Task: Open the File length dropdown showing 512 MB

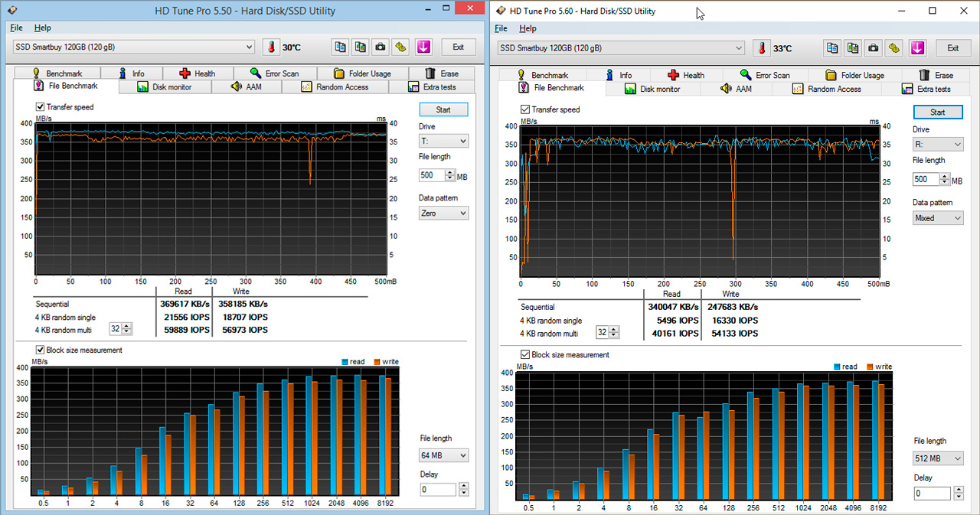Action: click(x=938, y=458)
